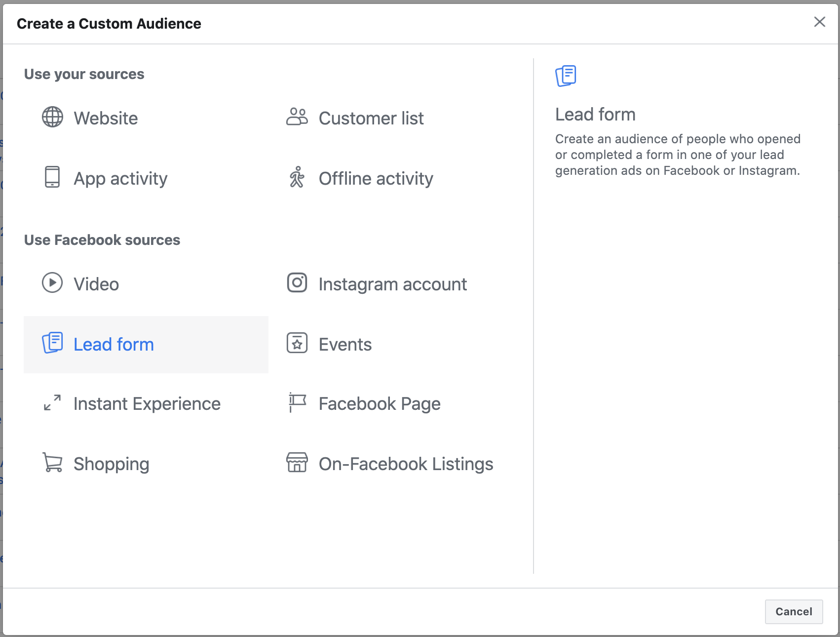Open the App activity source label

pyautogui.click(x=120, y=179)
